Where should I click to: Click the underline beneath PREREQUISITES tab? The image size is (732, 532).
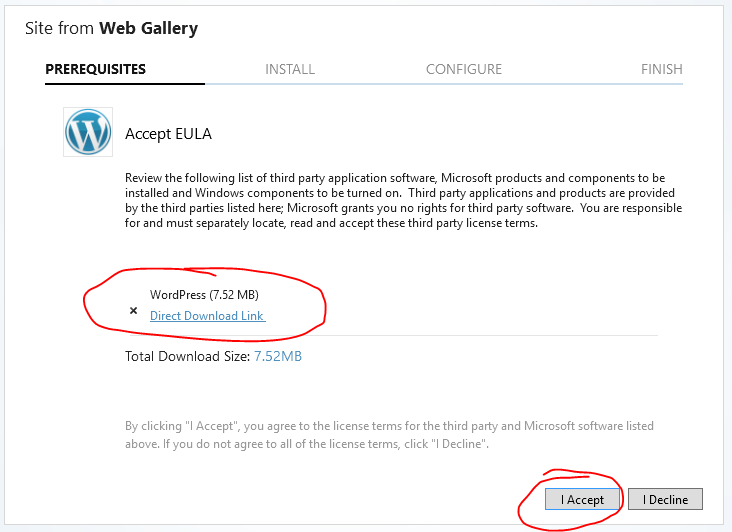coord(124,84)
